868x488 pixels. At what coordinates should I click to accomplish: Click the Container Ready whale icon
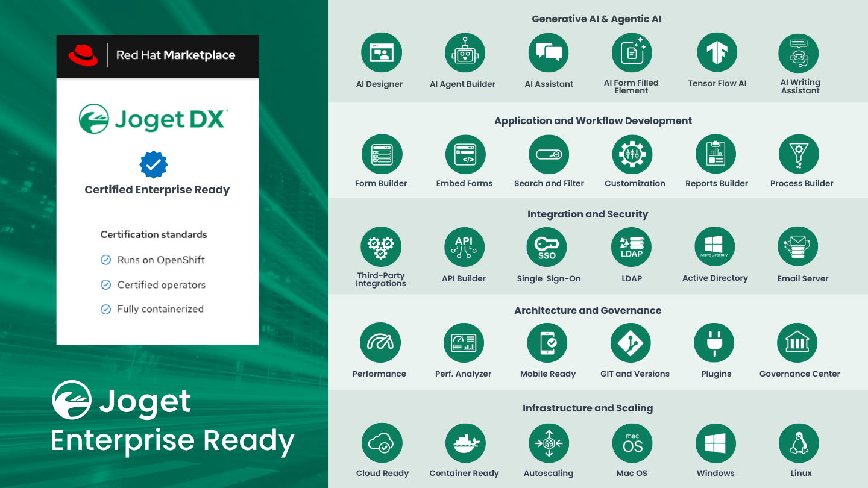[465, 443]
